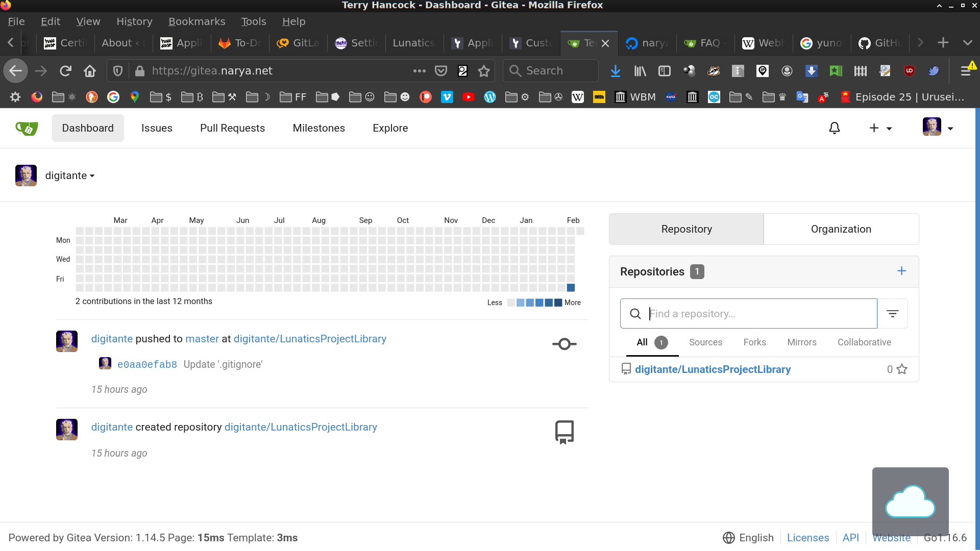Click the repository filter icon
Viewport: 980px width, 551px height.
point(892,314)
